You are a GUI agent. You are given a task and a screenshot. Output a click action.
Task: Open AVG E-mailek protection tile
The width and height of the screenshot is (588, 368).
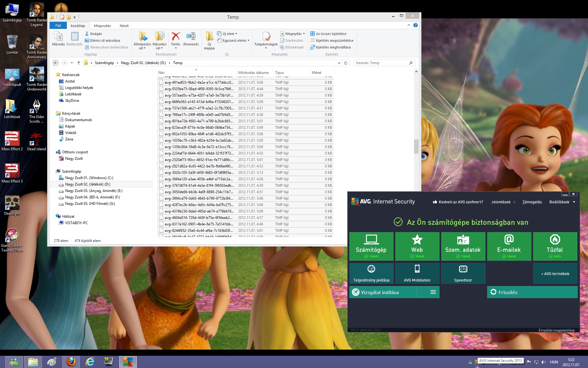click(x=509, y=246)
